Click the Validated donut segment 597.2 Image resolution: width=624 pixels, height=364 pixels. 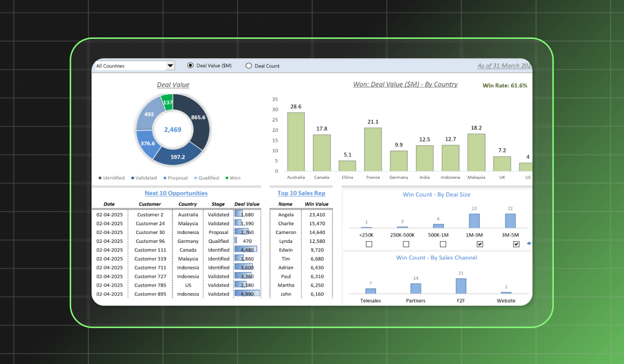click(x=177, y=157)
